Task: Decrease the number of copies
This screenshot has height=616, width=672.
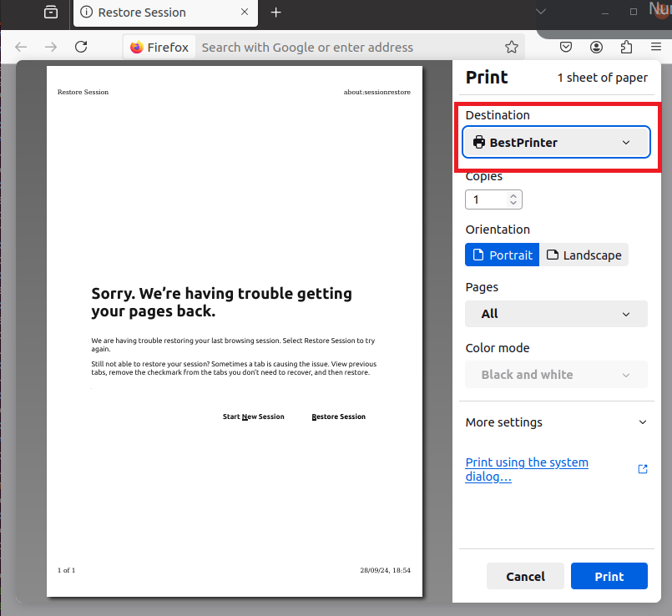Action: pyautogui.click(x=513, y=203)
